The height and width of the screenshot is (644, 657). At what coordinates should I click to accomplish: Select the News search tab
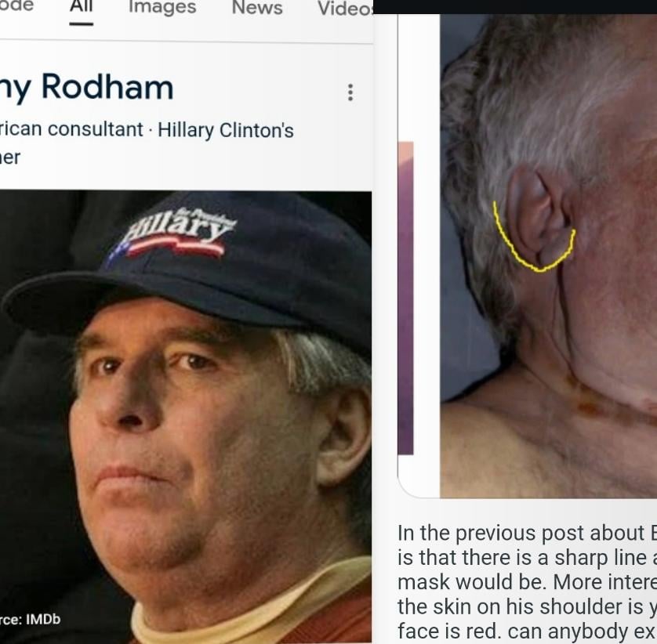point(257,7)
